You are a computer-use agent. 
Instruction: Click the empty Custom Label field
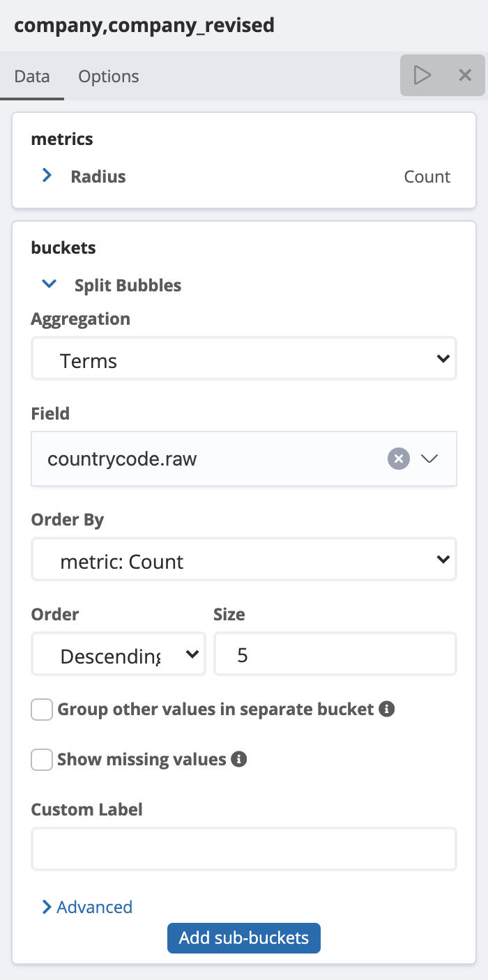(244, 848)
